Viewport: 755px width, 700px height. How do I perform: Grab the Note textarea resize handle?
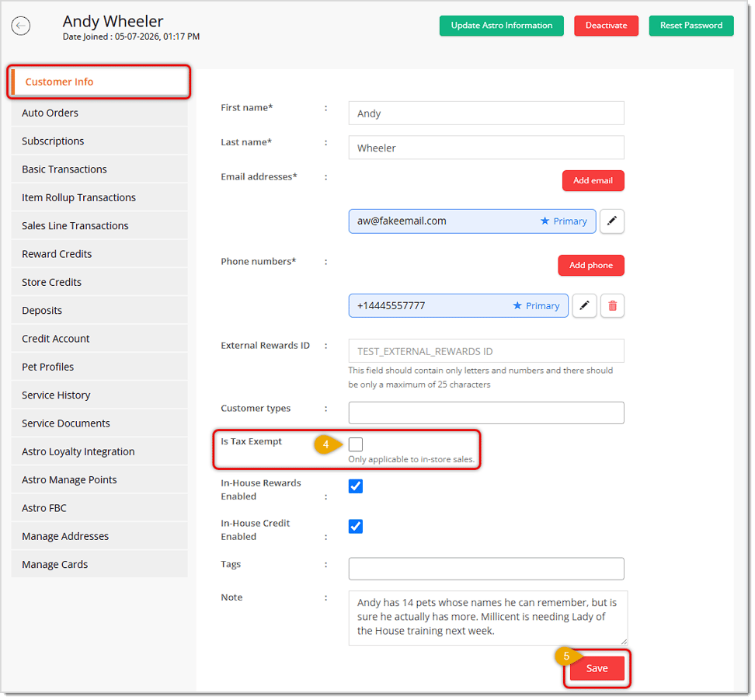click(625, 643)
